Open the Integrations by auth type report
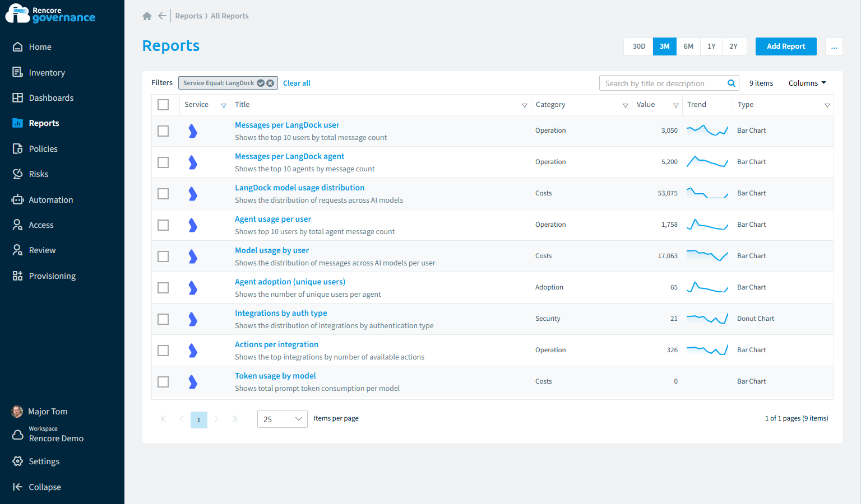Viewport: 861px width, 504px height. click(x=281, y=313)
